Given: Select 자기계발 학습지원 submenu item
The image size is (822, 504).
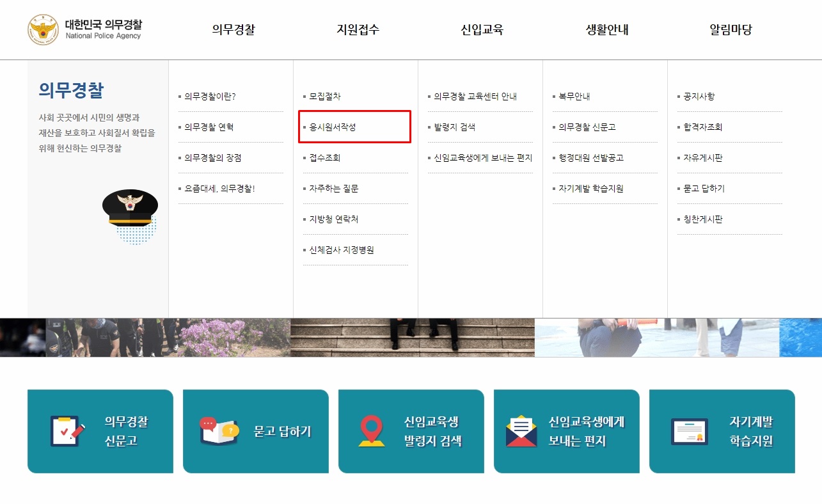Looking at the screenshot, I should (591, 189).
